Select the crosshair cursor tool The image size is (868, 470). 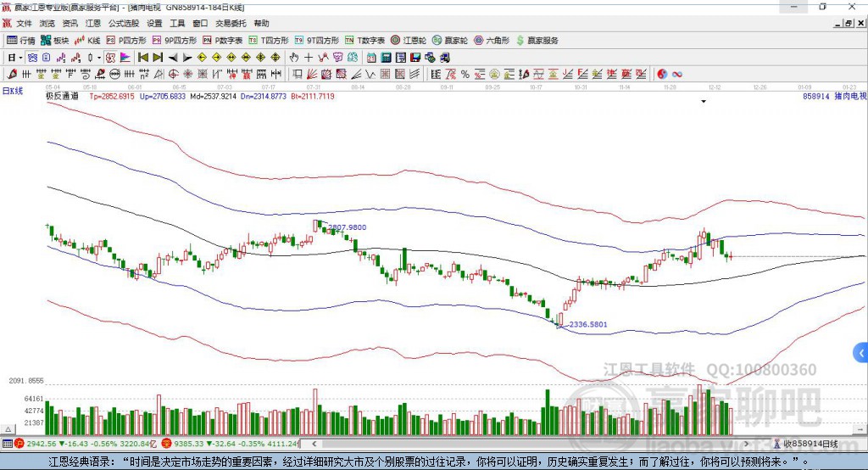309,58
